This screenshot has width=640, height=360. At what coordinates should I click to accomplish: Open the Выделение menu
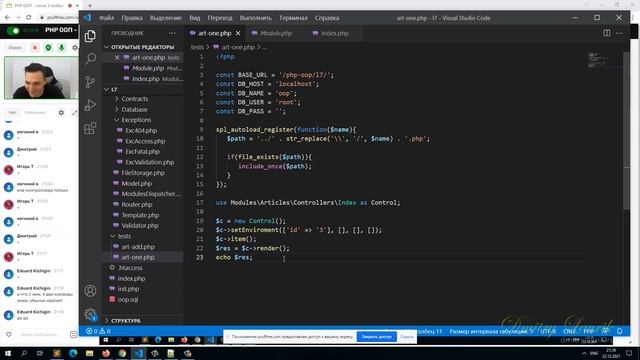click(165, 18)
